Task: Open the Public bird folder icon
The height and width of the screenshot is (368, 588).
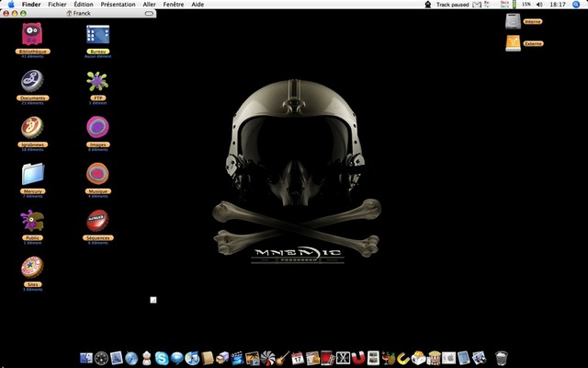Action: coord(32,221)
